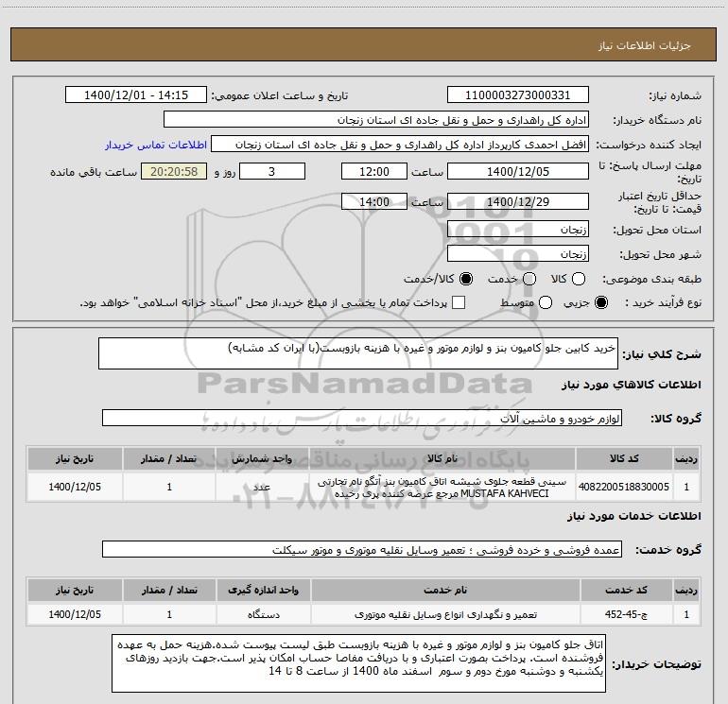Click the buyer organization name field

point(376,120)
